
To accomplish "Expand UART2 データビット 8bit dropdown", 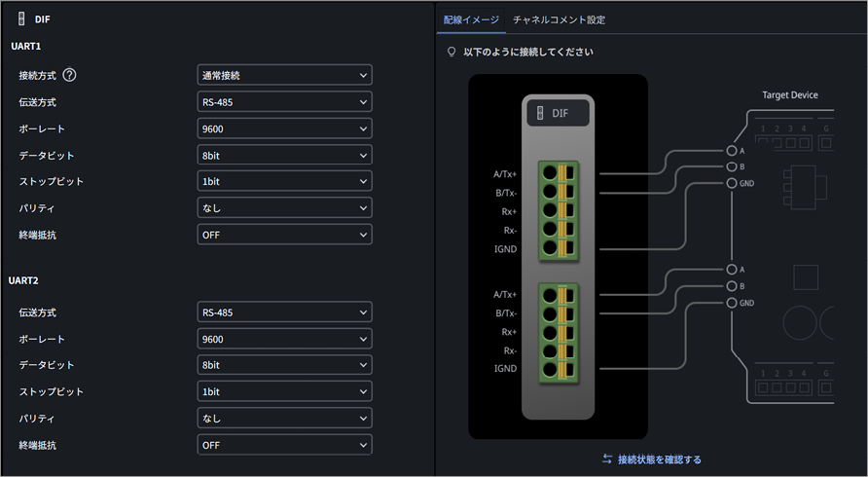I will [x=284, y=365].
